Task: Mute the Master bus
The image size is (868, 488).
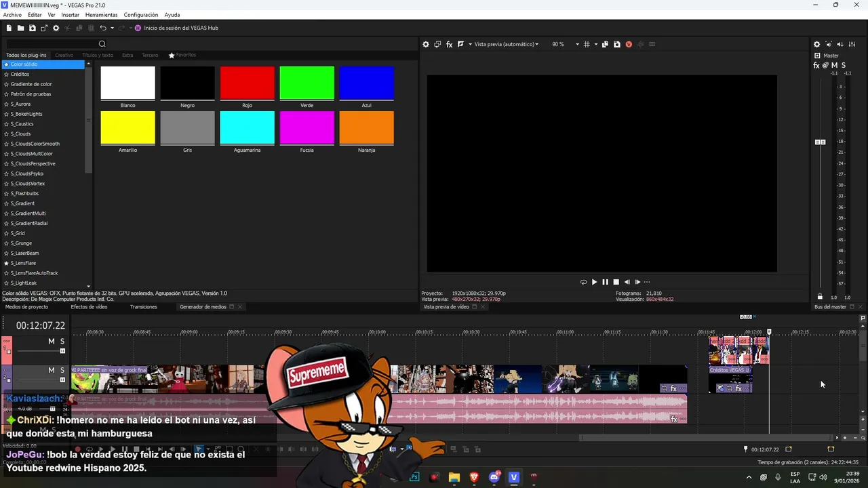Action: [834, 65]
